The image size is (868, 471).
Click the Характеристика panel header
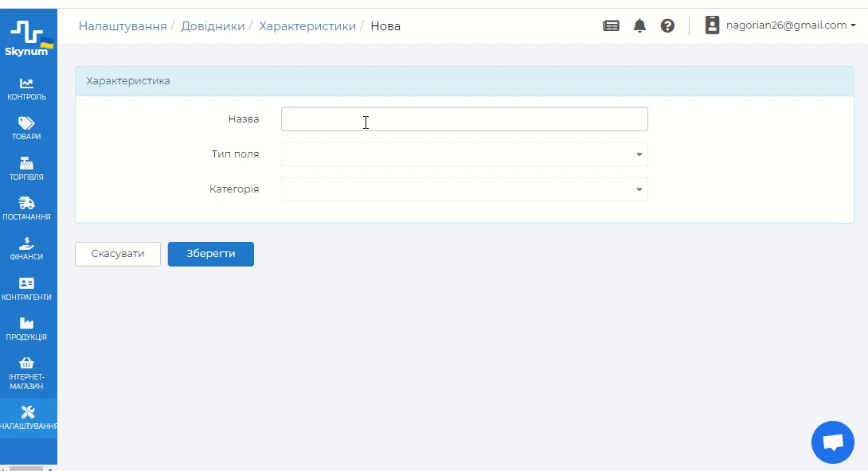pyautogui.click(x=464, y=81)
